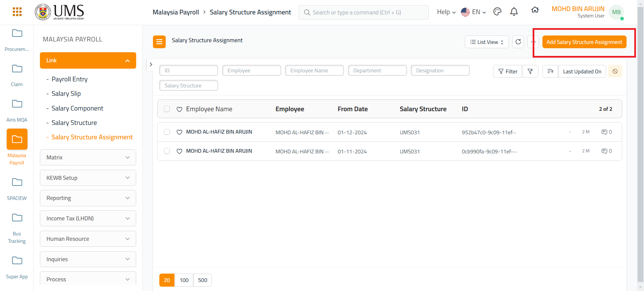Go to Malaysia Payroll breadcrumb
Screen dimensions: 644x291
[176, 12]
